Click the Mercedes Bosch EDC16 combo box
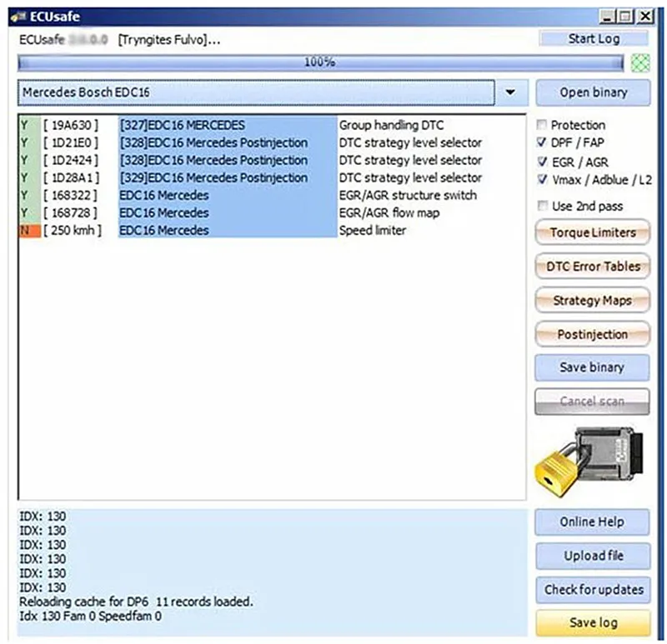Viewport: 667px width, 644px height. pos(256,92)
